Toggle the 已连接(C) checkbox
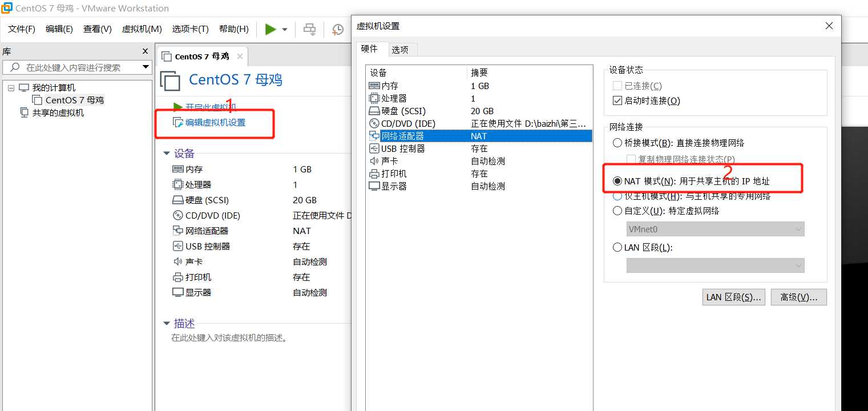The image size is (868, 411). pyautogui.click(x=617, y=86)
